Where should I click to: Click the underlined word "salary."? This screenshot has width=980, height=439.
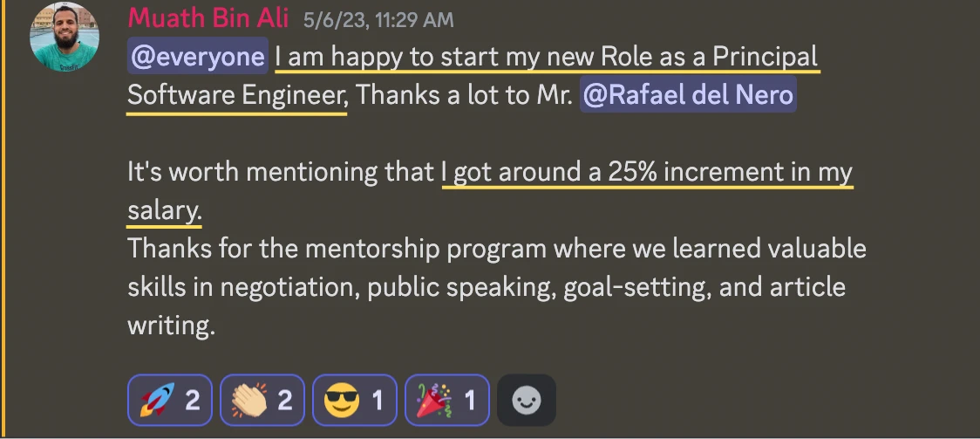click(165, 210)
